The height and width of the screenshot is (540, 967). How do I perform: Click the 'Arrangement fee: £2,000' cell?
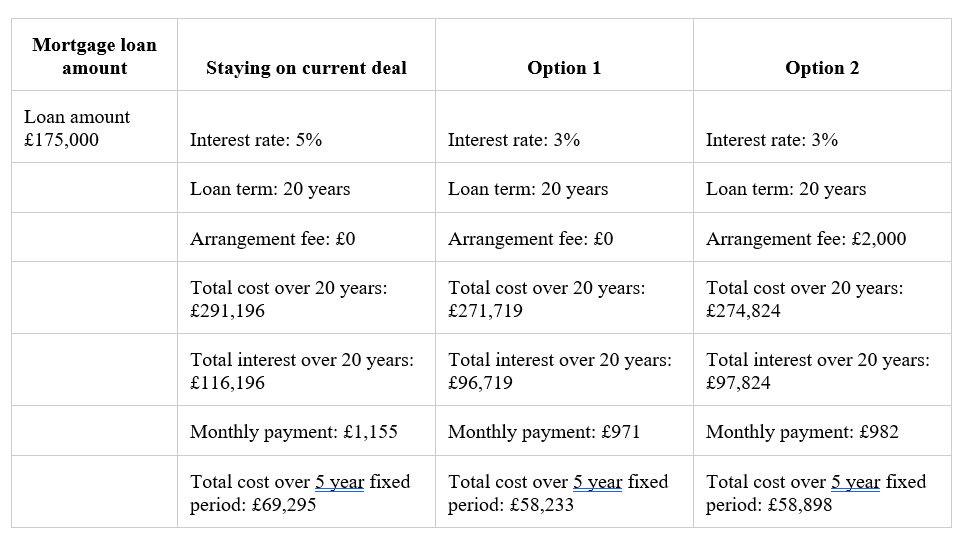pyautogui.click(x=822, y=237)
